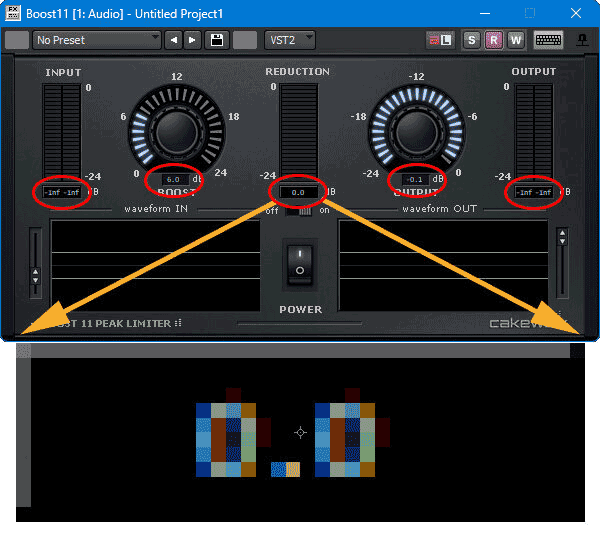Open the No Preset dropdown
Screen dimensions: 600x550
pyautogui.click(x=97, y=40)
